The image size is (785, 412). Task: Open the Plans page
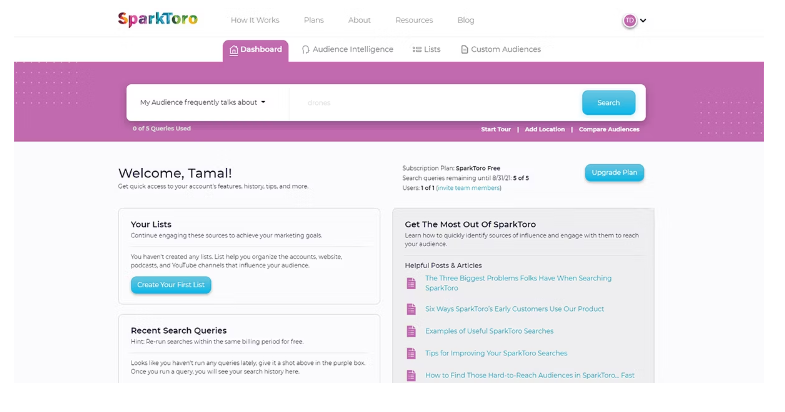[314, 20]
